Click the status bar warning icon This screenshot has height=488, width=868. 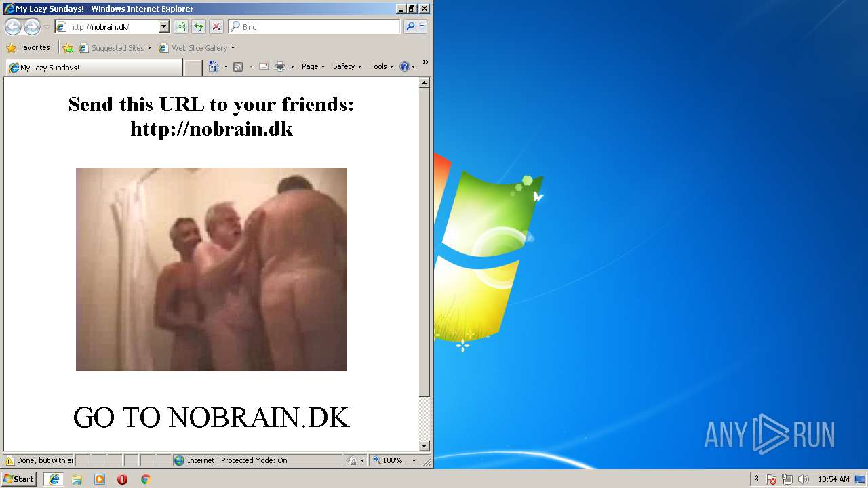(x=9, y=460)
